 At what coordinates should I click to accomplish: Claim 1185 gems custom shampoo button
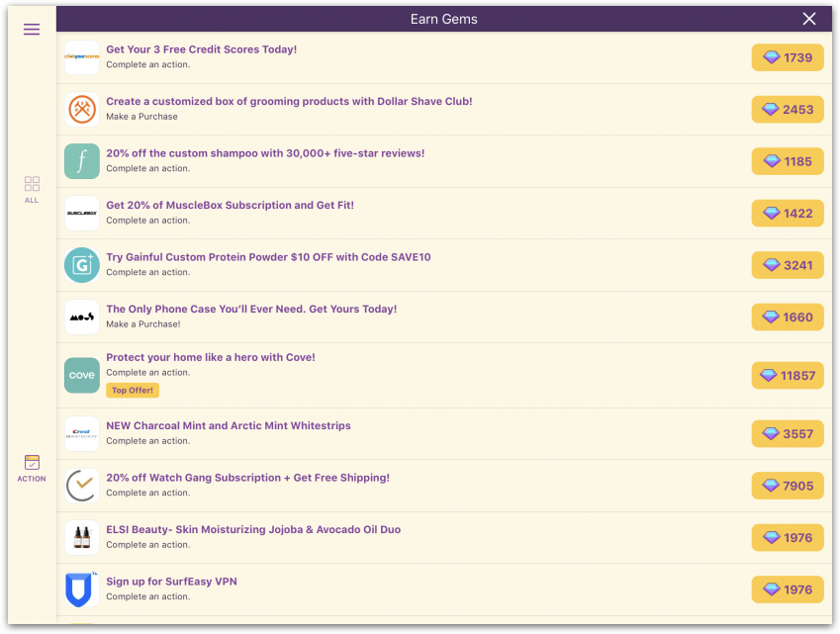tap(788, 161)
